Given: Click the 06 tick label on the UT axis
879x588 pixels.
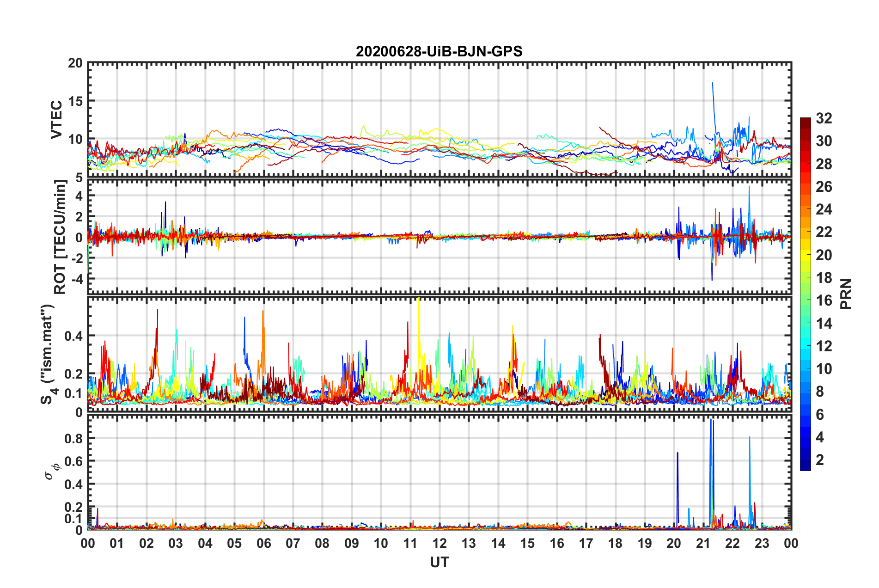Looking at the screenshot, I should [264, 543].
